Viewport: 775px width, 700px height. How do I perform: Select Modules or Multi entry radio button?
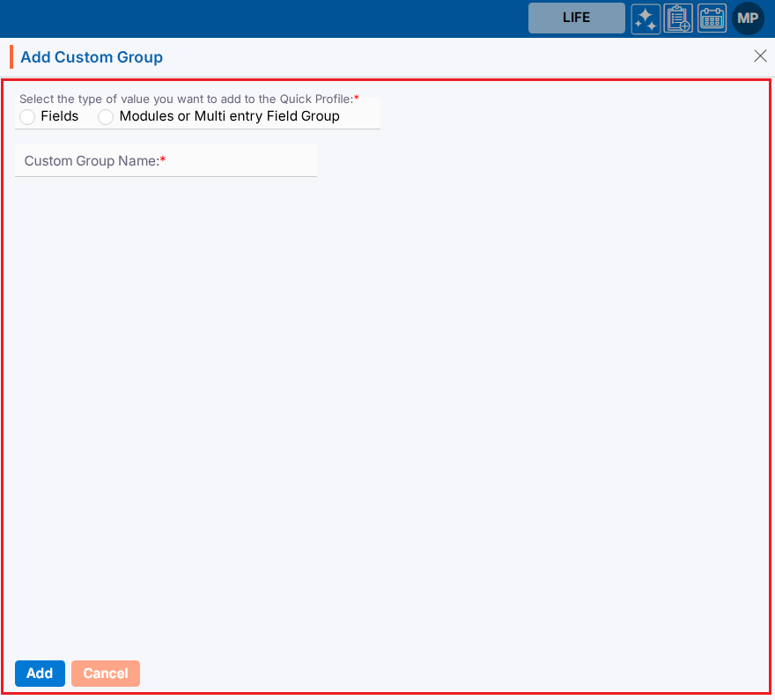tap(106, 117)
